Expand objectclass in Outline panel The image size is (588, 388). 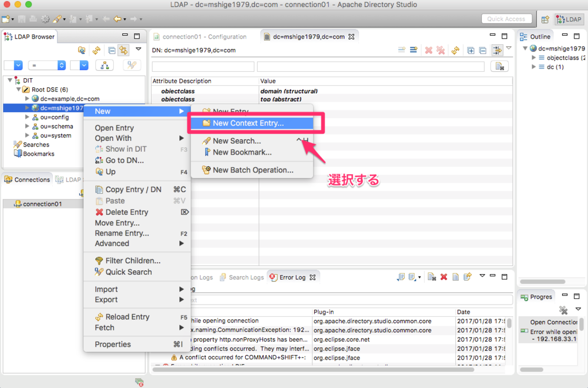tap(533, 58)
